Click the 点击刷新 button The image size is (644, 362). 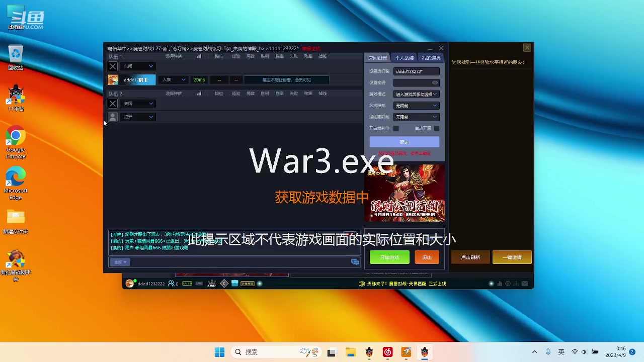[x=470, y=257]
